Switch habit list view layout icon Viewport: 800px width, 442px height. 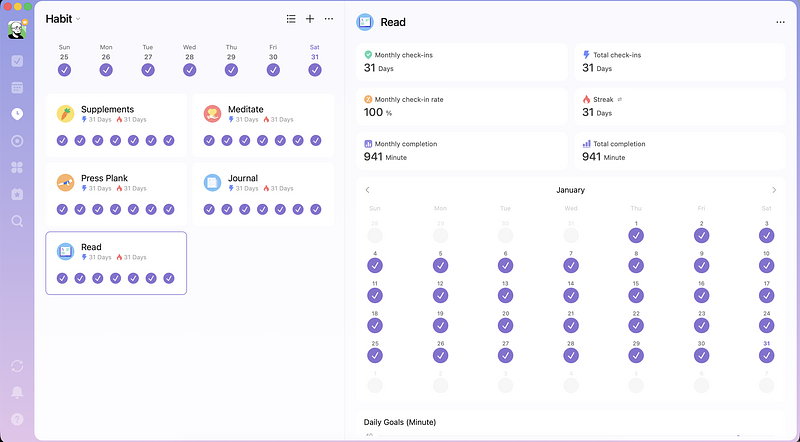tap(291, 19)
